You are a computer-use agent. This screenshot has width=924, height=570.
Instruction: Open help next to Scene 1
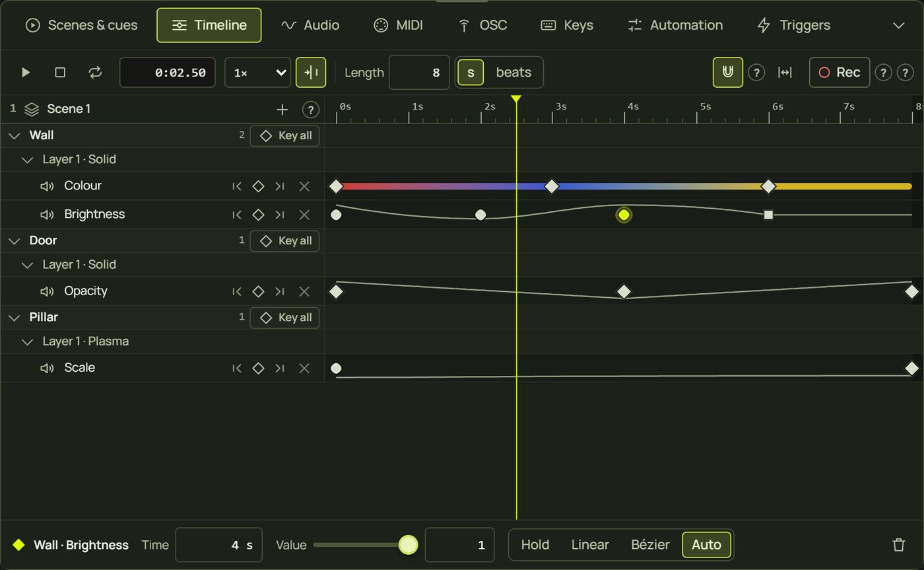coord(310,110)
